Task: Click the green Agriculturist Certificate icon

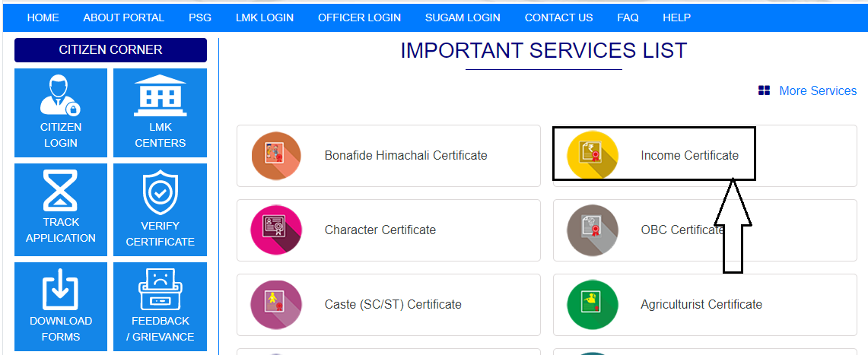Action: [593, 305]
